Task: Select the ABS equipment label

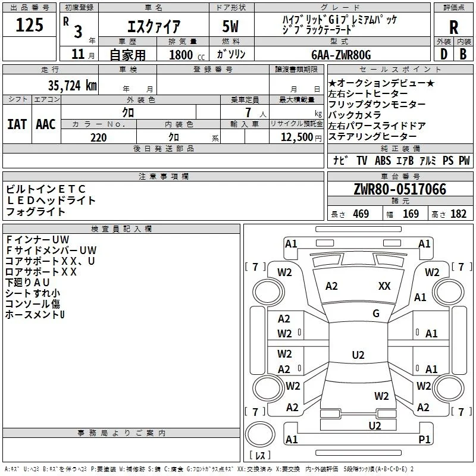Action: coord(383,160)
